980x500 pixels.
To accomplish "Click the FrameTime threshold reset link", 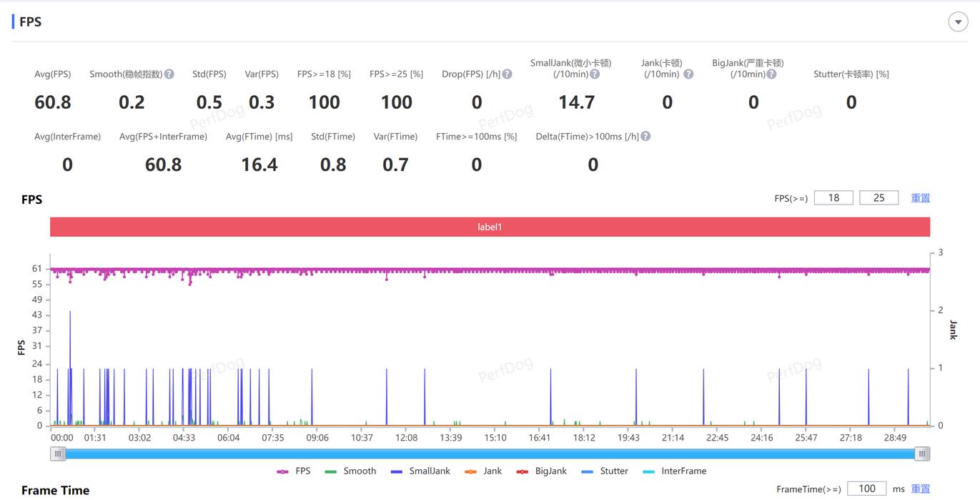I will 920,489.
